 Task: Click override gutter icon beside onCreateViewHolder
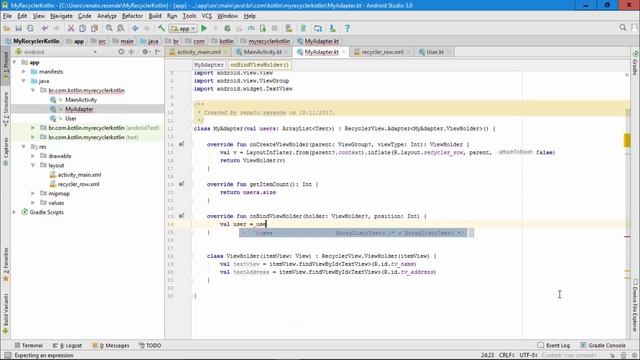[182, 144]
